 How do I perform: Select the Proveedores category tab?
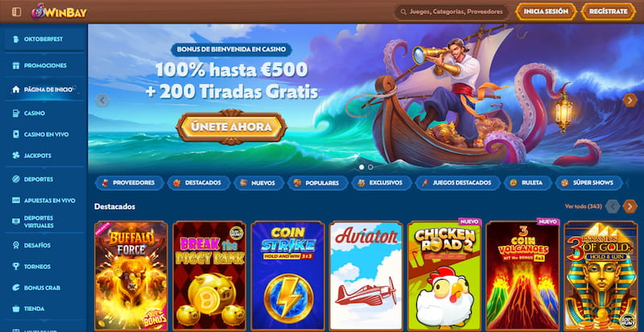click(129, 183)
